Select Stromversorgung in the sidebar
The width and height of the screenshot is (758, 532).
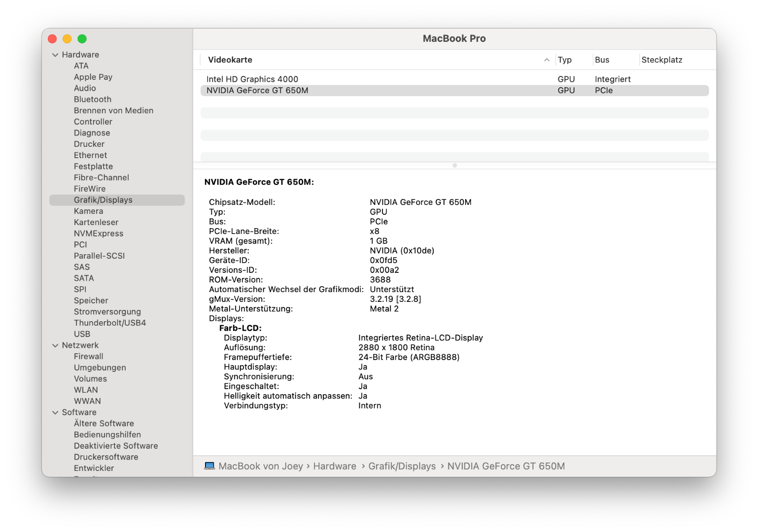(x=107, y=312)
